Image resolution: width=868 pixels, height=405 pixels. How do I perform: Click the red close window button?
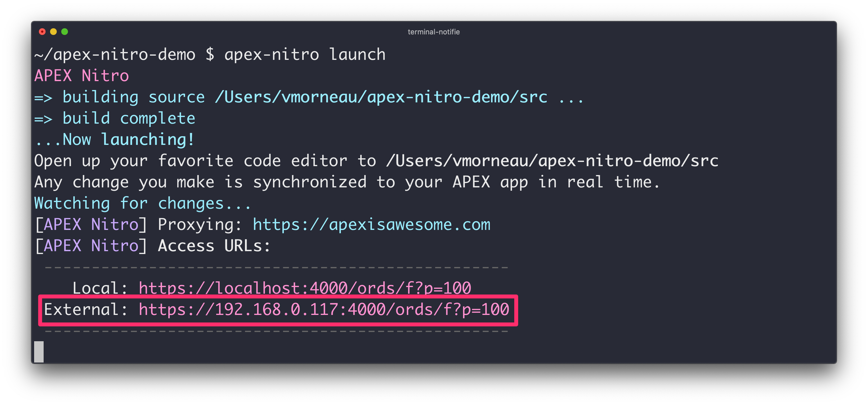click(x=42, y=32)
